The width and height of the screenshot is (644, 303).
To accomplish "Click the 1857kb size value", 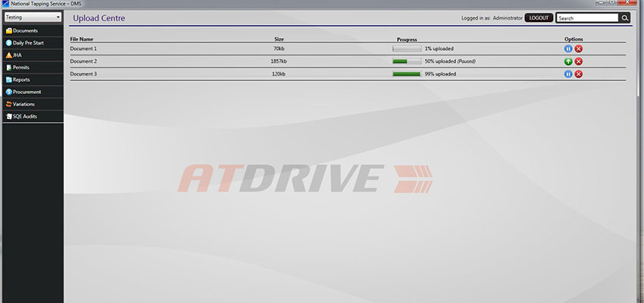I will (x=279, y=61).
